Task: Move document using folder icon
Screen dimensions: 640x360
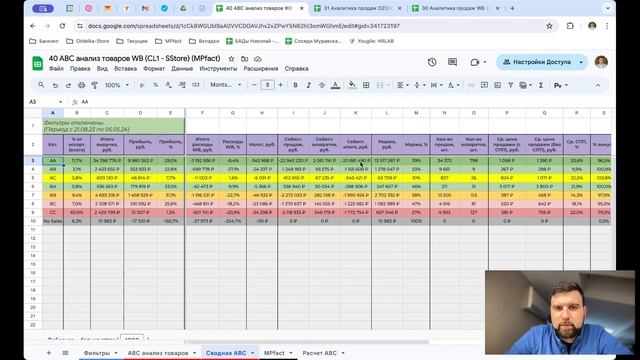Action: pyautogui.click(x=244, y=59)
